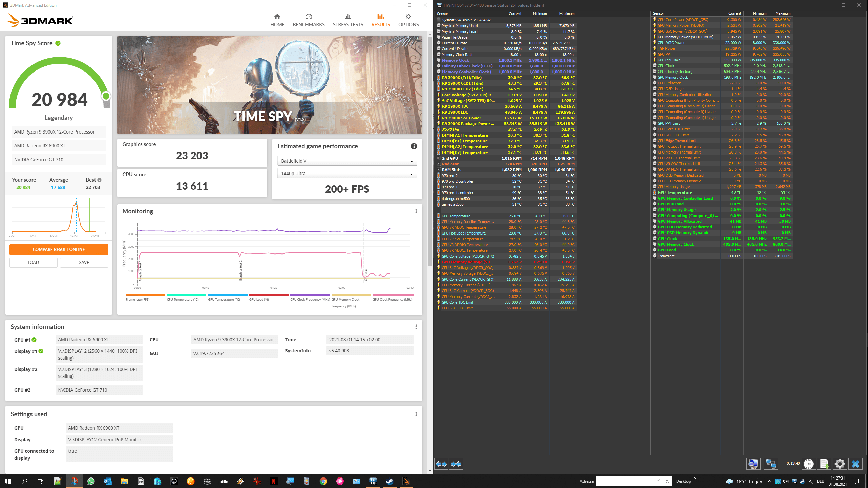Image resolution: width=868 pixels, height=488 pixels.
Task: Open the STRESS TESTS tab
Action: pyautogui.click(x=348, y=20)
